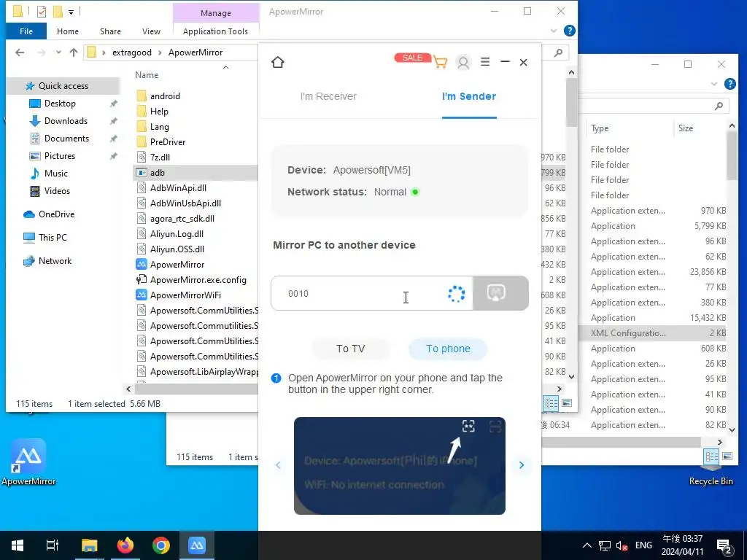Open Application Tools ribbon tab
The height and width of the screenshot is (560, 747).
click(x=215, y=31)
